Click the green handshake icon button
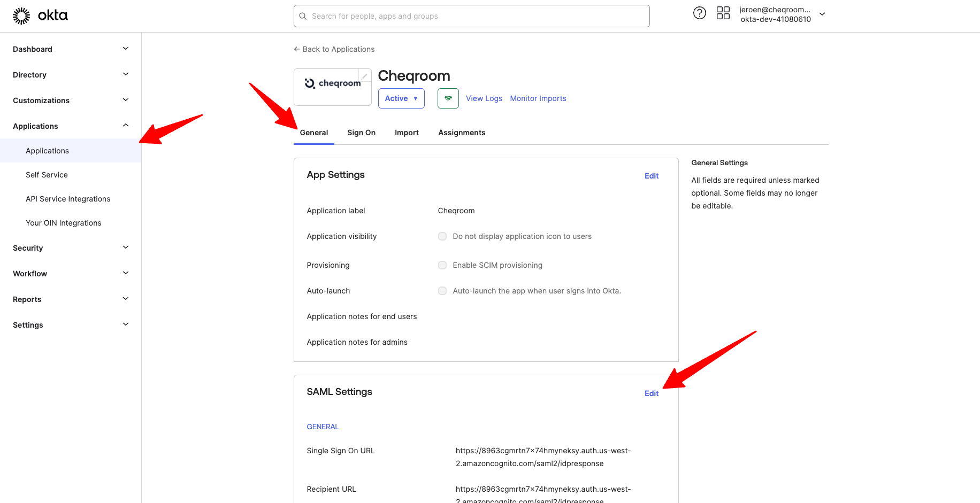Image resolution: width=980 pixels, height=503 pixels. coord(448,98)
